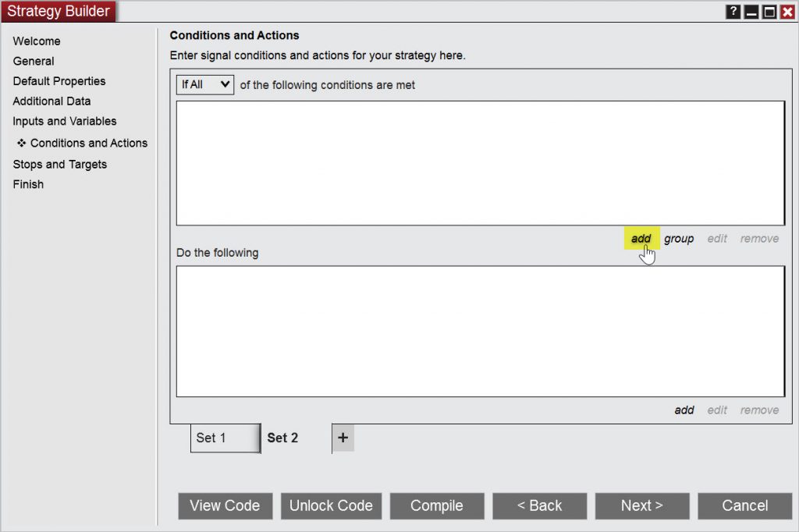Screen dimensions: 799x532
Task: Add a new condition set with plus
Action: (x=343, y=438)
